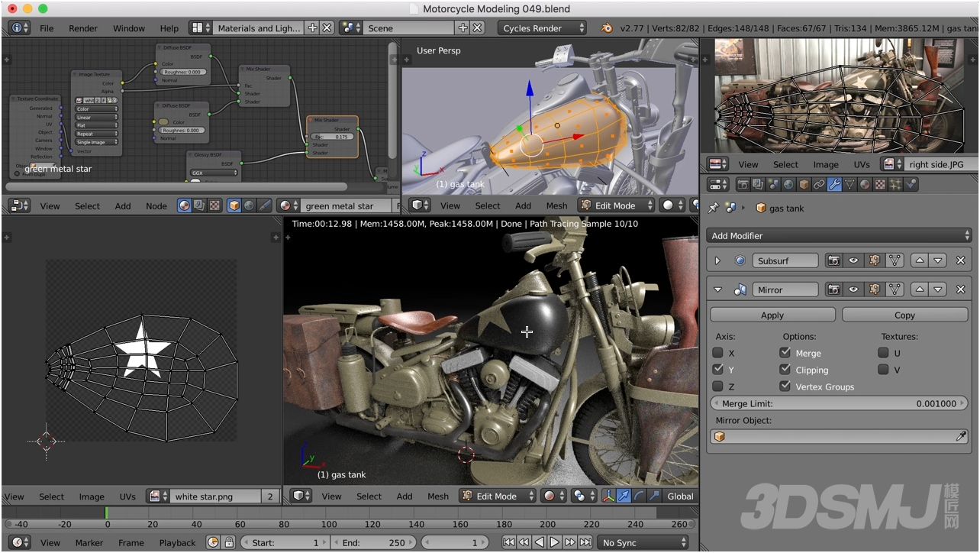980x553 pixels.
Task: Enable the scale manipulator in lower viewport
Action: [x=653, y=496]
